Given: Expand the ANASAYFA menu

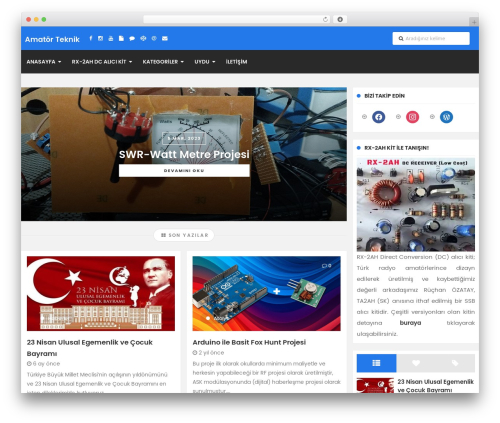Looking at the screenshot, I should coord(44,62).
